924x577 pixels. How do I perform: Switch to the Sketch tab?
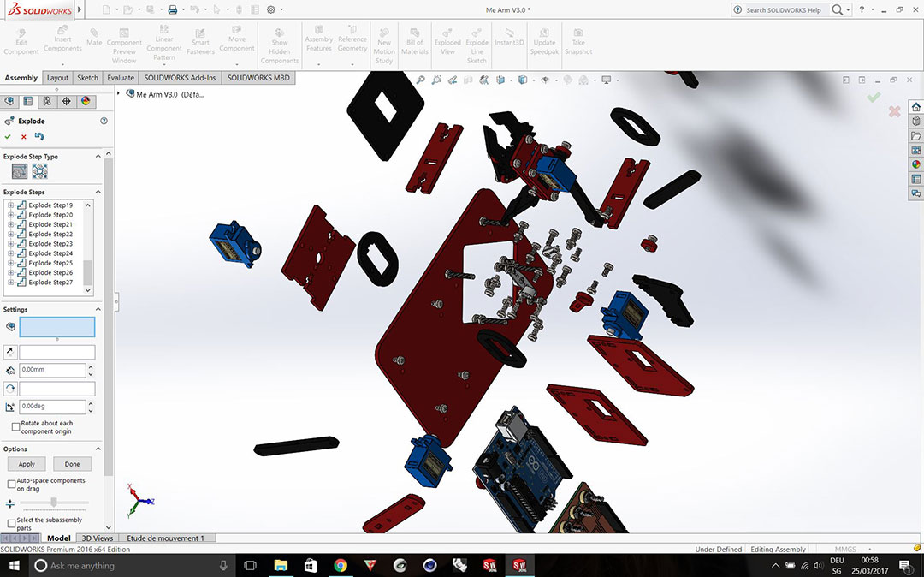coord(88,78)
